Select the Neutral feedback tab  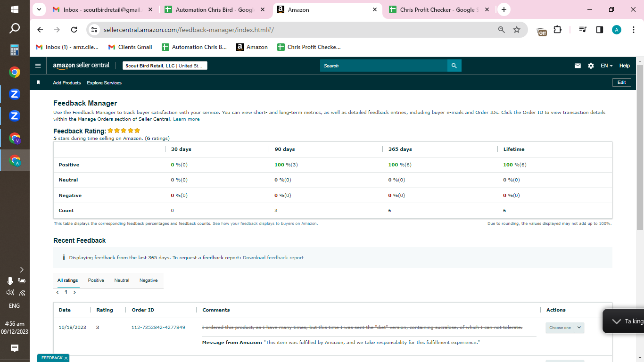[x=122, y=280]
